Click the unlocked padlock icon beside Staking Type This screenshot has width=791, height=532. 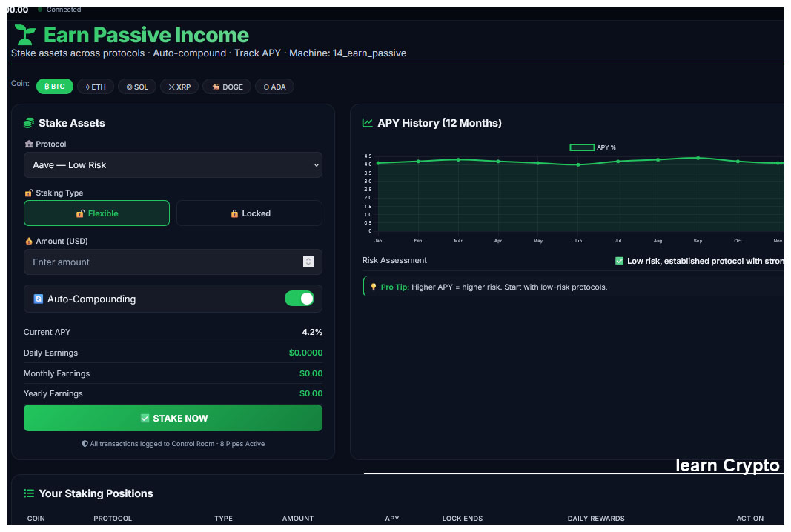[29, 193]
